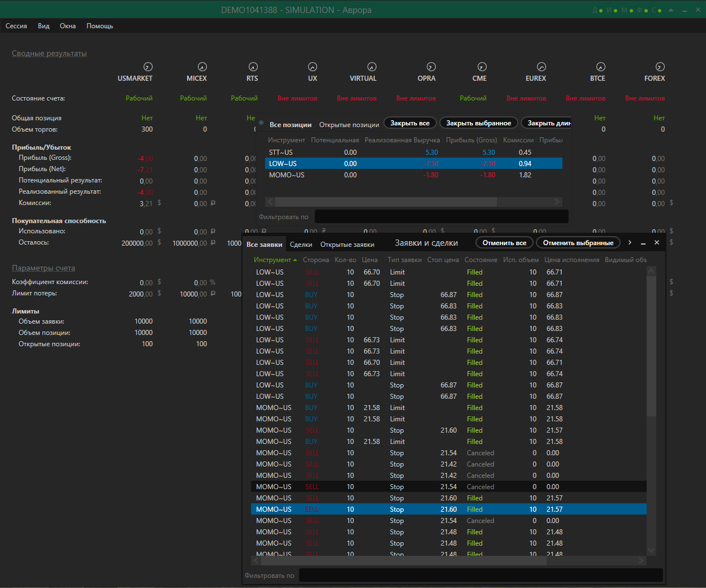Click the Реализованная Выручка column header
Screen dimensions: 706x588
tap(402, 140)
